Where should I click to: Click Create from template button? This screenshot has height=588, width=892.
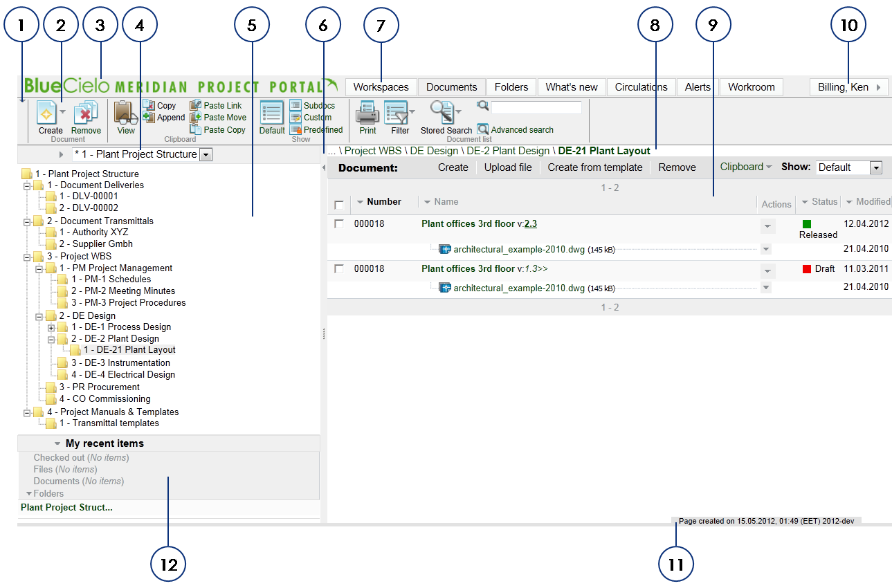pos(595,167)
